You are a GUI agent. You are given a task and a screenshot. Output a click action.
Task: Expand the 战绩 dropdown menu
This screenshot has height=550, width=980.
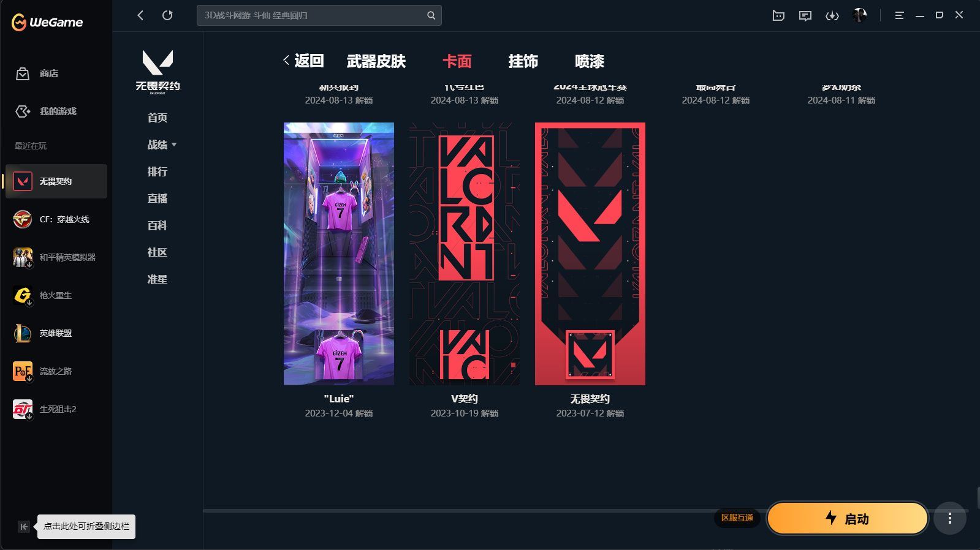(162, 145)
